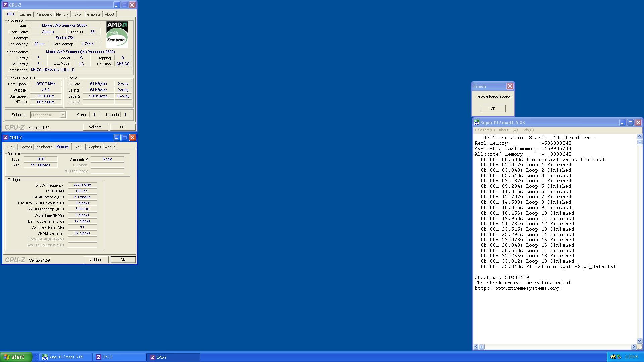
Task: Click CAS# Latency value 2.0 clocks
Action: pos(82,197)
